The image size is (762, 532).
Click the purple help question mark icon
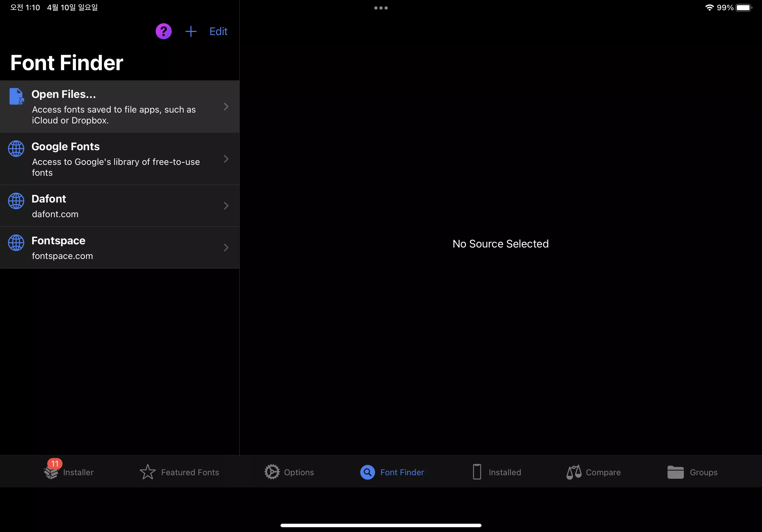pyautogui.click(x=164, y=32)
